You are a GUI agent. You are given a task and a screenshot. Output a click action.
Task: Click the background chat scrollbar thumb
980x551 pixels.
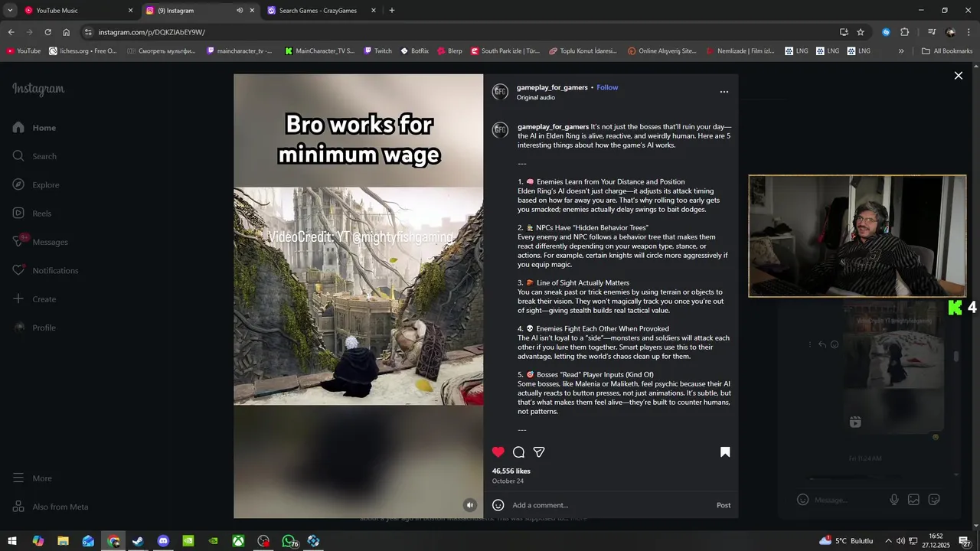[955, 357]
